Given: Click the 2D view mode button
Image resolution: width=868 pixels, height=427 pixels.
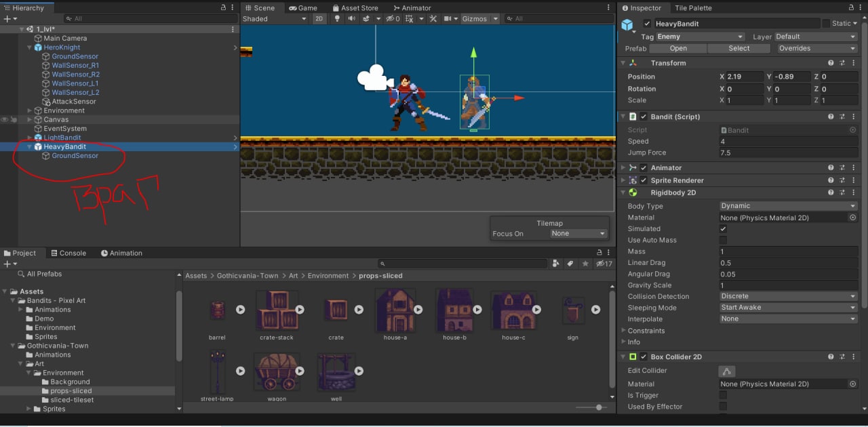Looking at the screenshot, I should [x=319, y=19].
